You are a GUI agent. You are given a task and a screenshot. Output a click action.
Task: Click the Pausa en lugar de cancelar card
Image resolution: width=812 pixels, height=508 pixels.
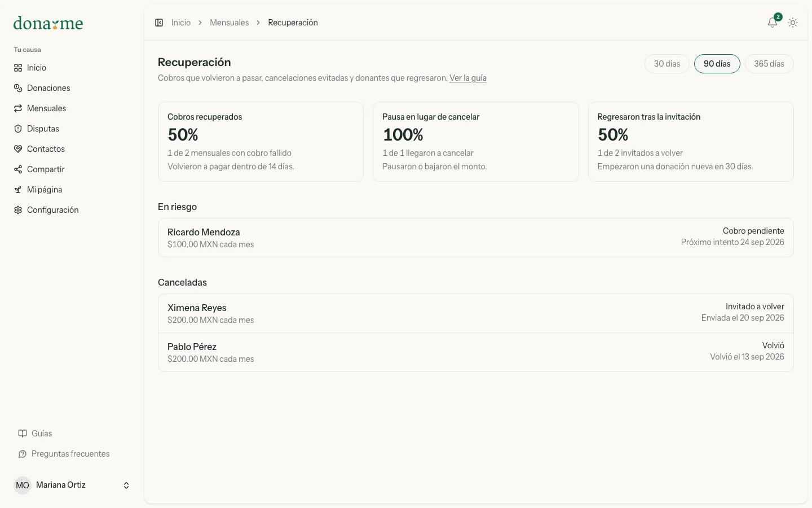476,142
